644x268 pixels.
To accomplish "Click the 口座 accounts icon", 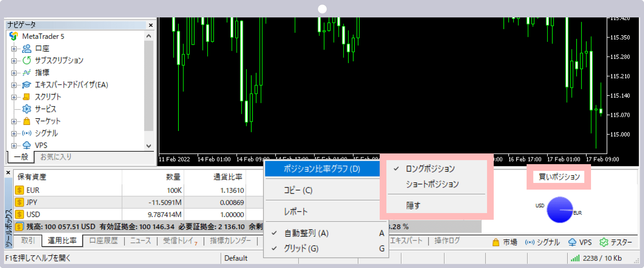I will (26, 49).
